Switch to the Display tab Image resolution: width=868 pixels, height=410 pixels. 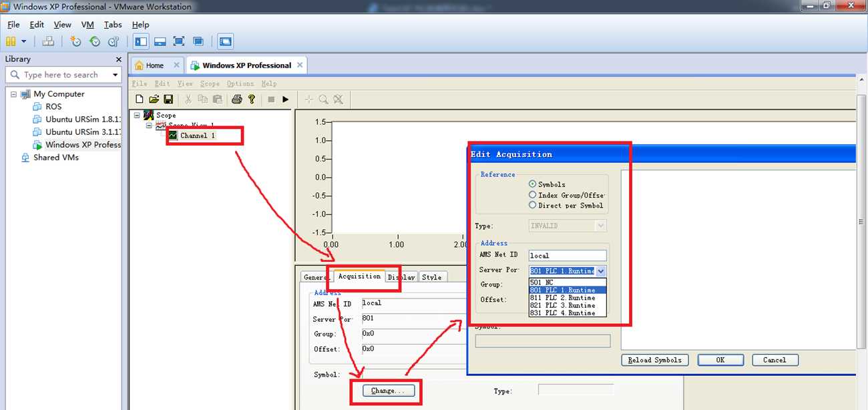tap(401, 277)
